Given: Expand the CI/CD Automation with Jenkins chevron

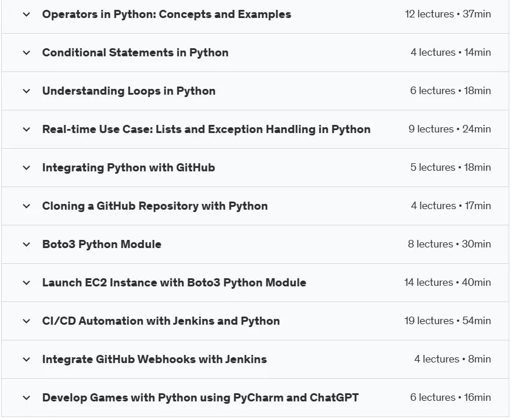Looking at the screenshot, I should tap(26, 321).
